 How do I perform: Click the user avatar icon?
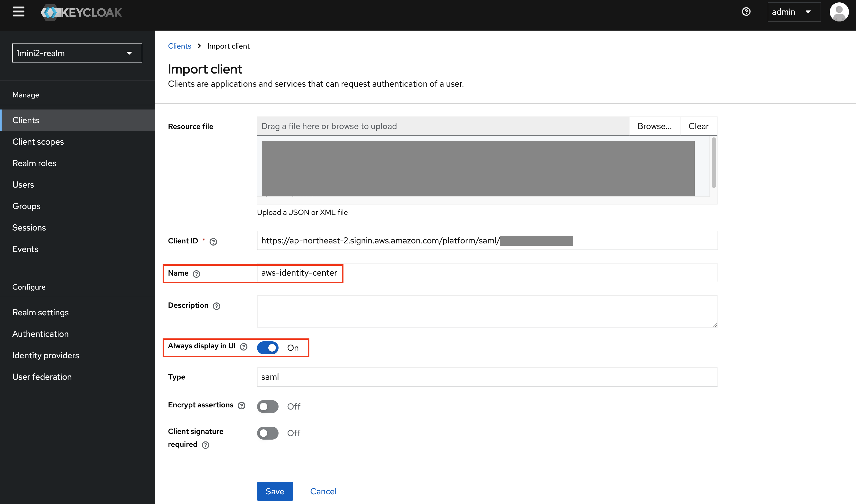click(x=839, y=12)
